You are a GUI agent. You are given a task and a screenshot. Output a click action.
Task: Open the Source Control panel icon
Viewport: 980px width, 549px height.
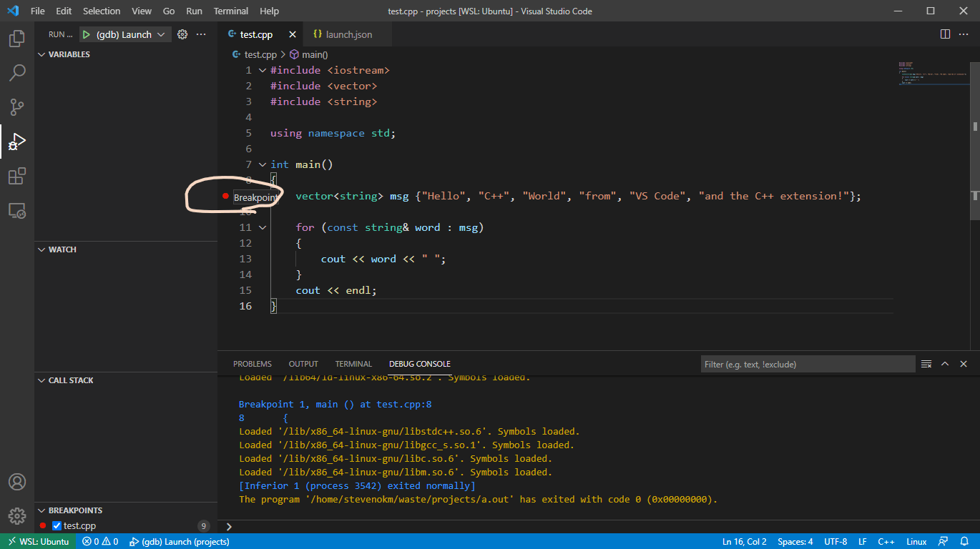click(16, 107)
